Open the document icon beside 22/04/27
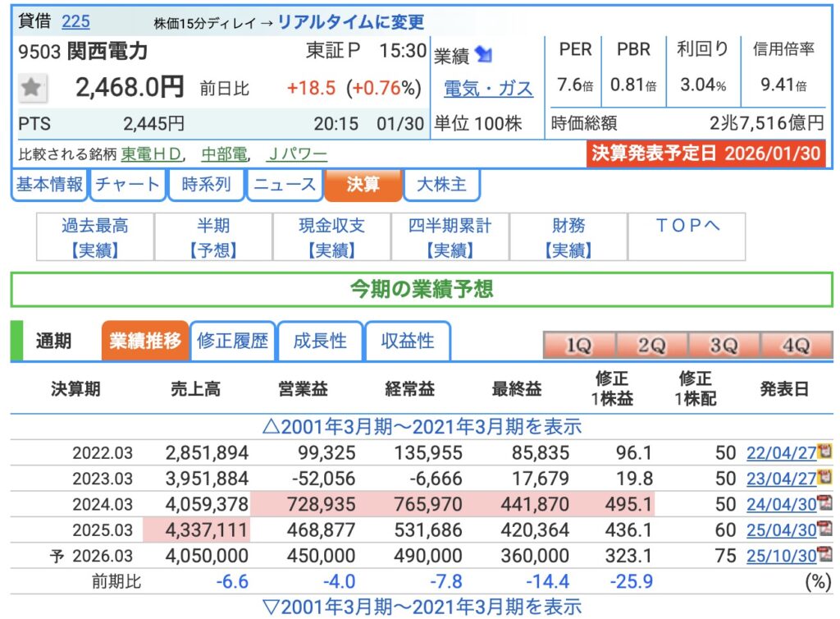Image resolution: width=840 pixels, height=619 pixels. click(825, 452)
